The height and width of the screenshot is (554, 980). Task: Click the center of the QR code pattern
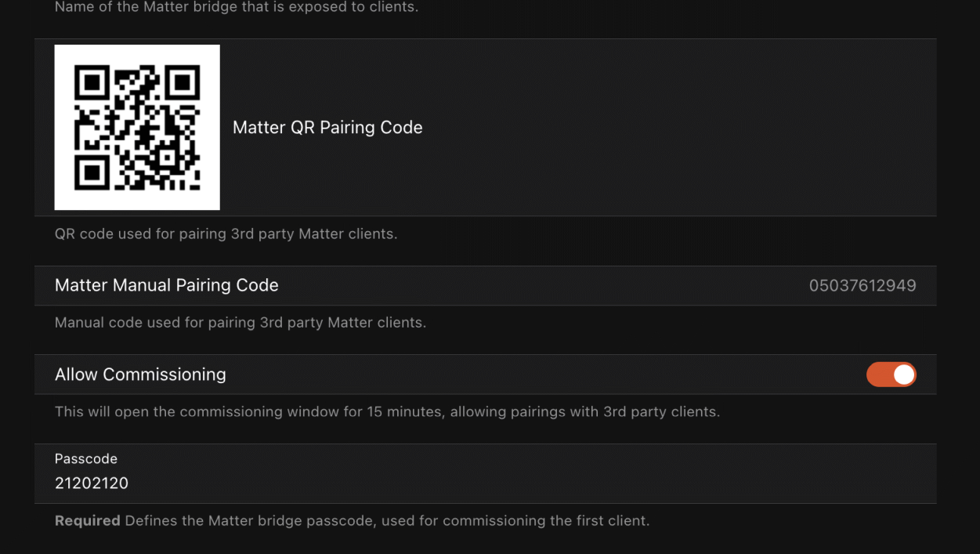point(137,127)
